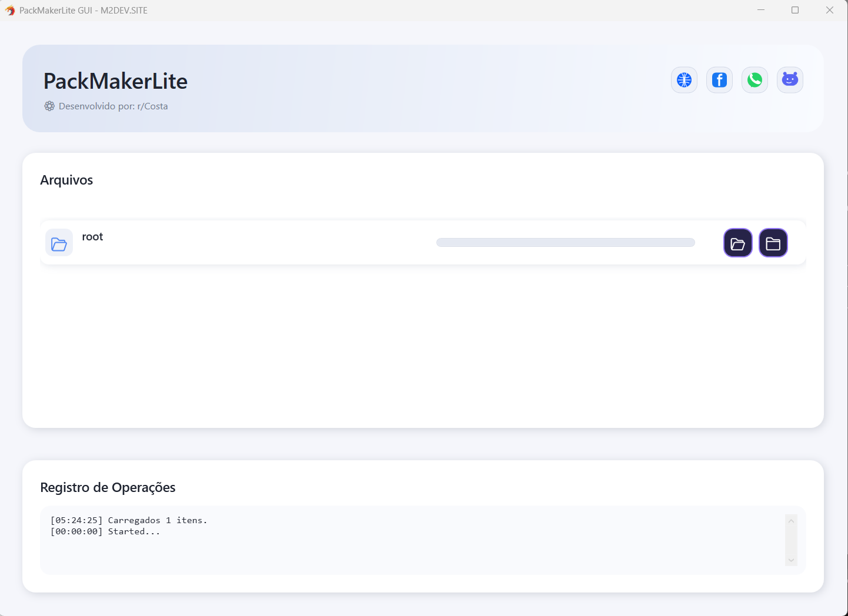Minimize the PackMakerLite window

point(761,10)
